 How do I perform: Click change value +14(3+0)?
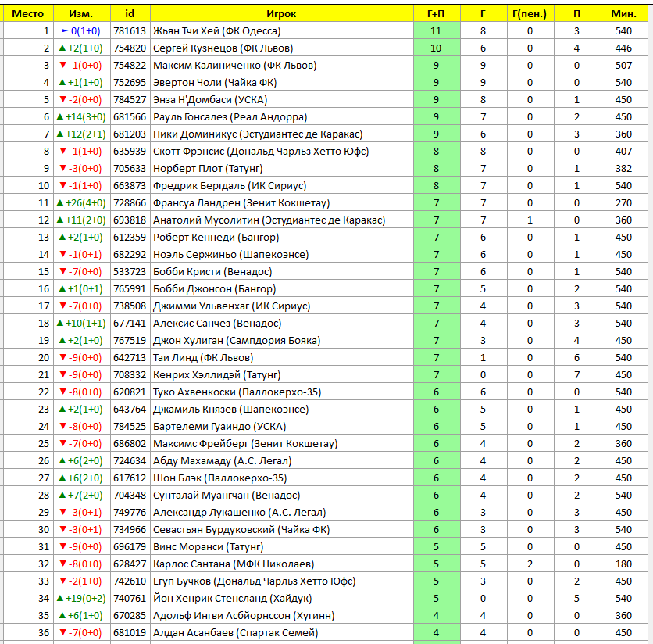click(x=81, y=116)
